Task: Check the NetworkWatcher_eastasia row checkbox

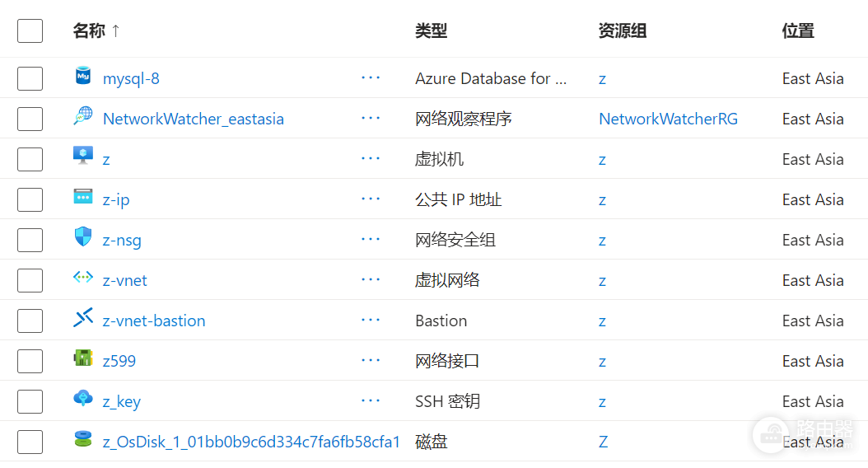Action: point(30,119)
